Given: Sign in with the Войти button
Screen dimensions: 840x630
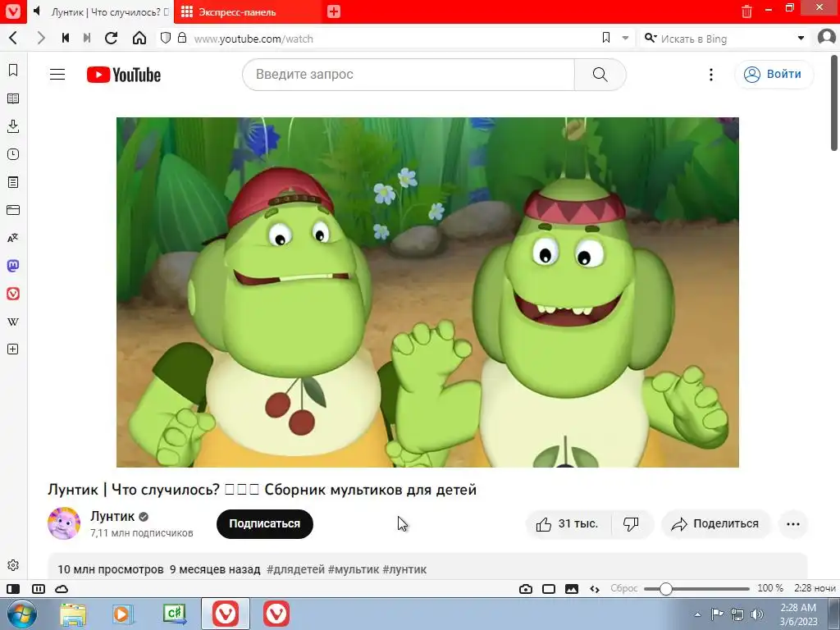Looking at the screenshot, I should (774, 75).
